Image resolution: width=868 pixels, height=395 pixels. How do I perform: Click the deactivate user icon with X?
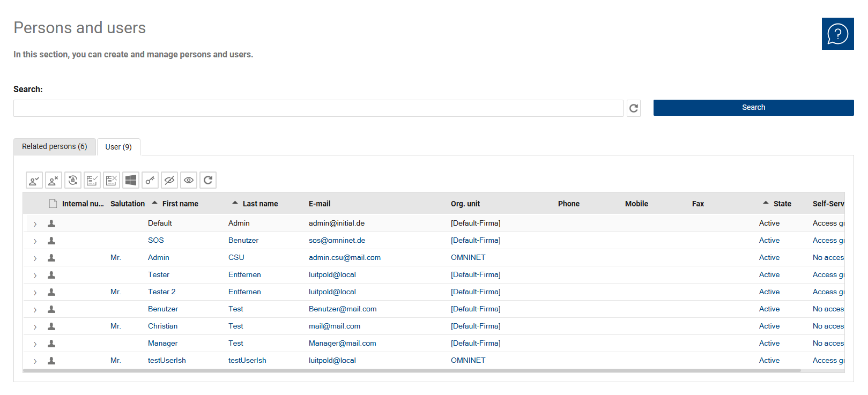click(x=54, y=180)
